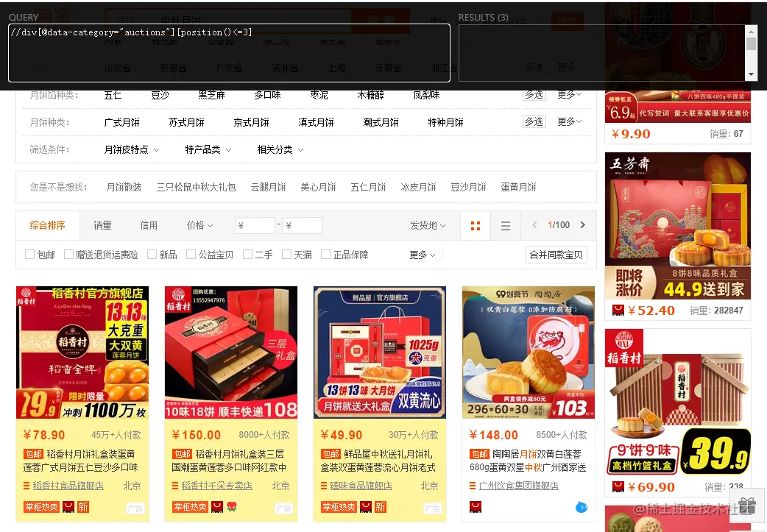Click 多选 in 月饼馅种类 row
The width and height of the screenshot is (767, 532).
click(x=534, y=94)
